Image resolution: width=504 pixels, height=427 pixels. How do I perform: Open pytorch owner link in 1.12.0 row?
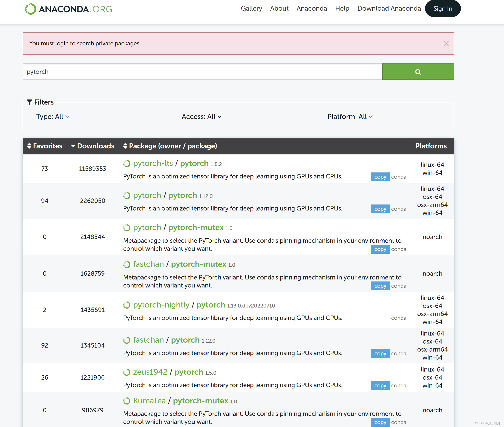tap(147, 195)
